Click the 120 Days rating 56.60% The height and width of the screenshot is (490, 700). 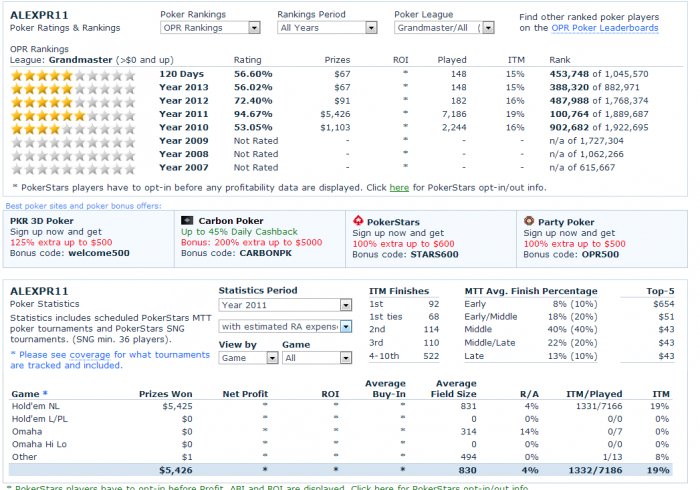pos(253,74)
